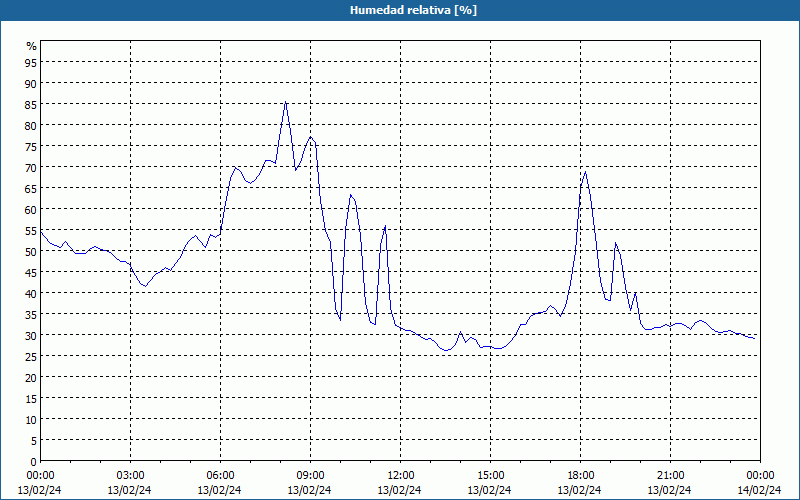Click the 15:00 time label on X axis
The image size is (800, 500).
[490, 476]
